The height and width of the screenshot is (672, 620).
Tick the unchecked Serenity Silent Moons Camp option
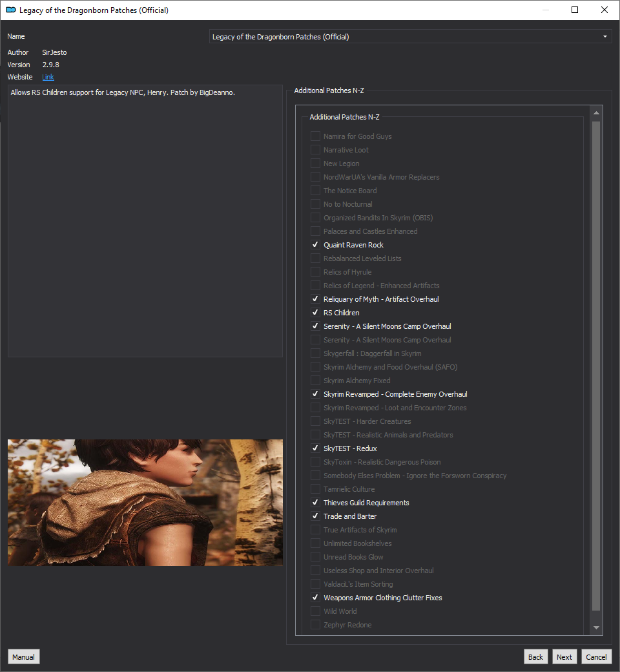coord(315,340)
